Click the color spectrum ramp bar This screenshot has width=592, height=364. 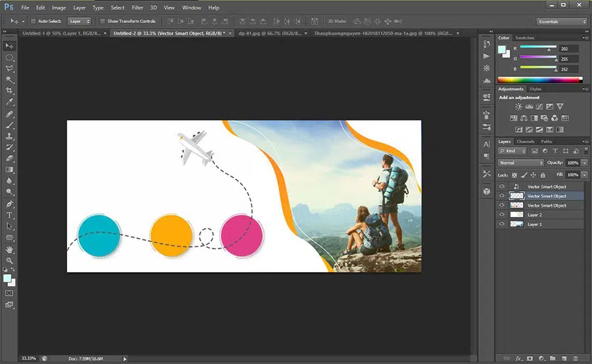click(x=539, y=80)
